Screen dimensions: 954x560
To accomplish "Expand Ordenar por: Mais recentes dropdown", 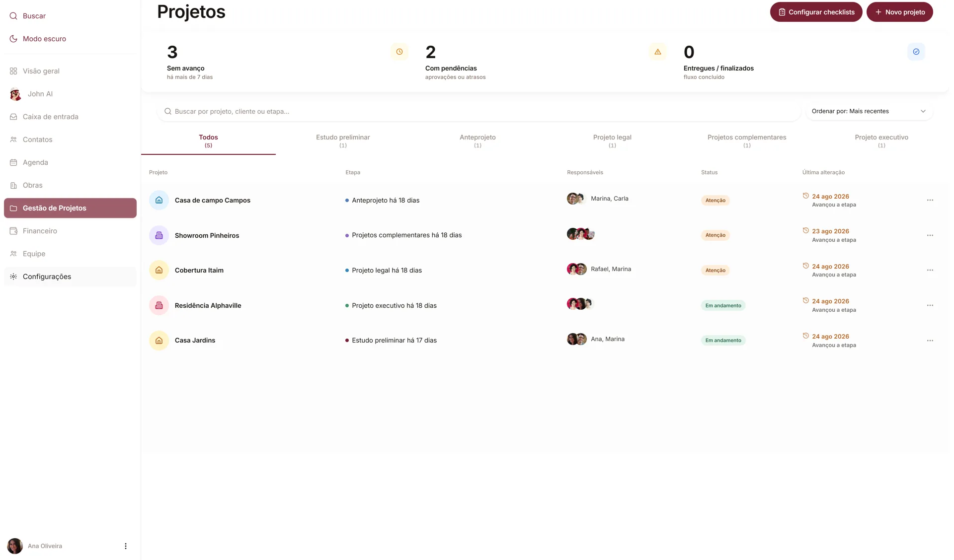I will [869, 111].
